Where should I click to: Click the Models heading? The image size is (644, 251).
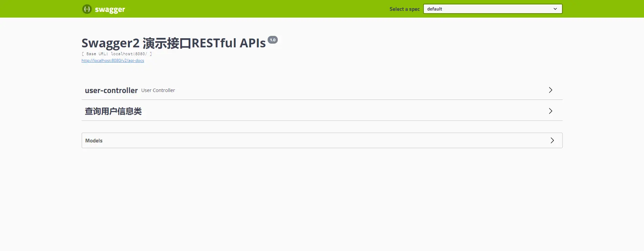point(94,141)
